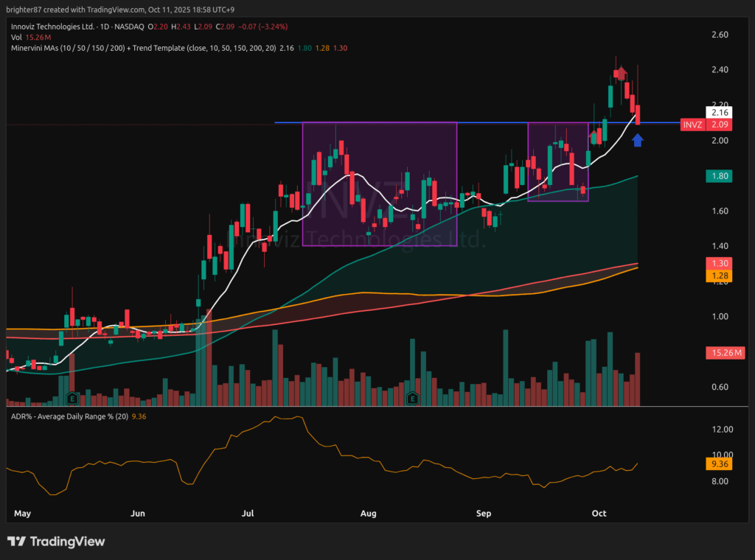Click the red arrow near 2.40 peak

[622, 72]
